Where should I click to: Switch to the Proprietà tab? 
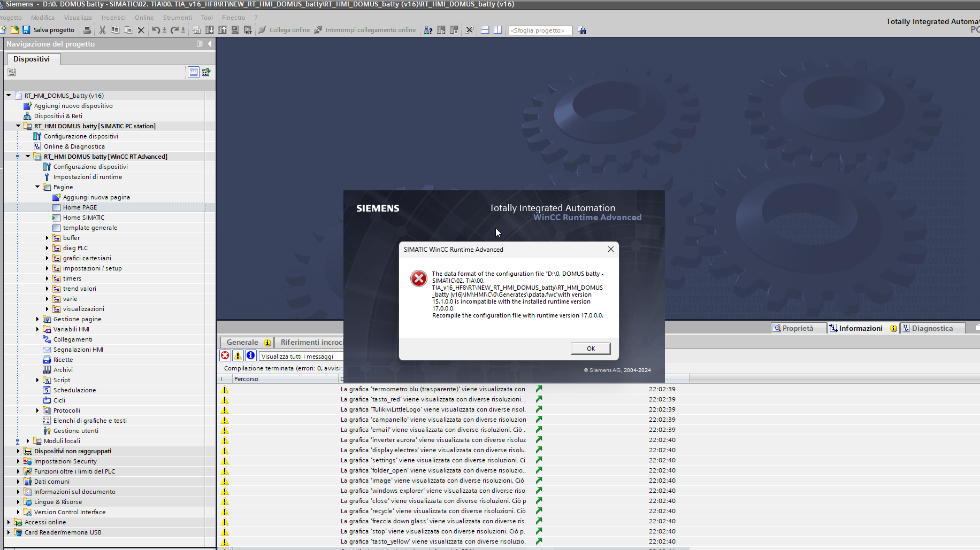coord(798,328)
